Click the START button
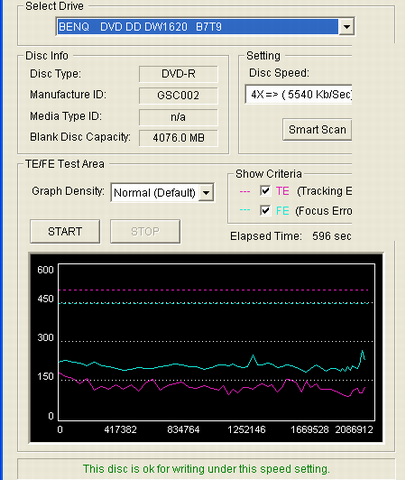The height and width of the screenshot is (480, 405). click(65, 231)
